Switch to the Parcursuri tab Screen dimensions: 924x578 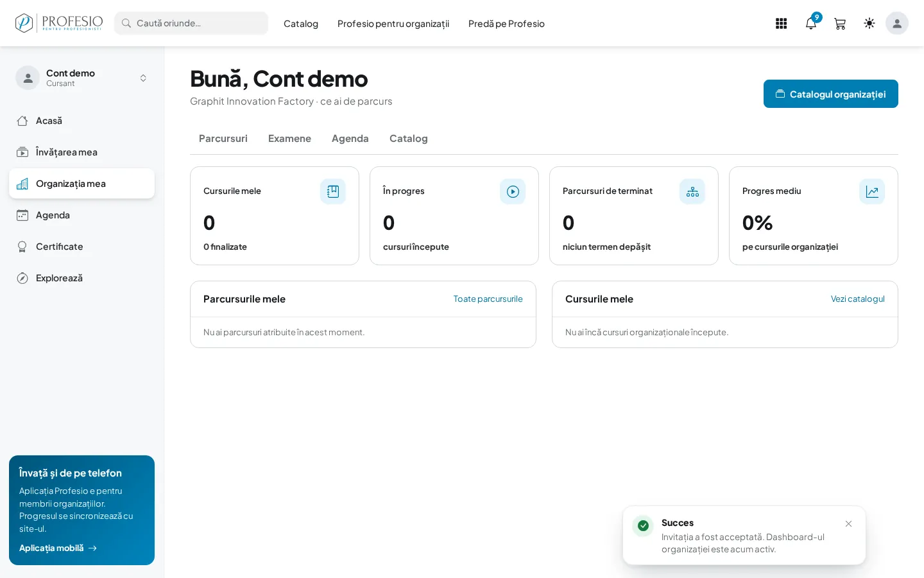point(223,138)
